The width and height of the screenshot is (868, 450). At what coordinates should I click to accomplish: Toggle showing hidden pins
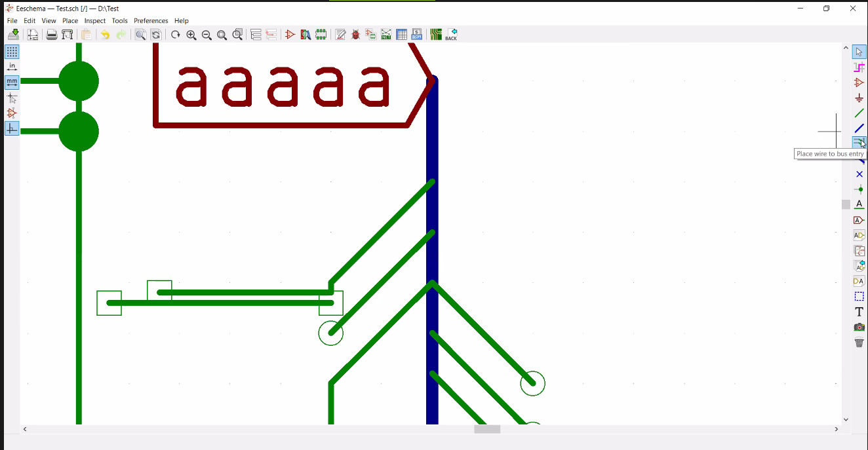tap(12, 113)
